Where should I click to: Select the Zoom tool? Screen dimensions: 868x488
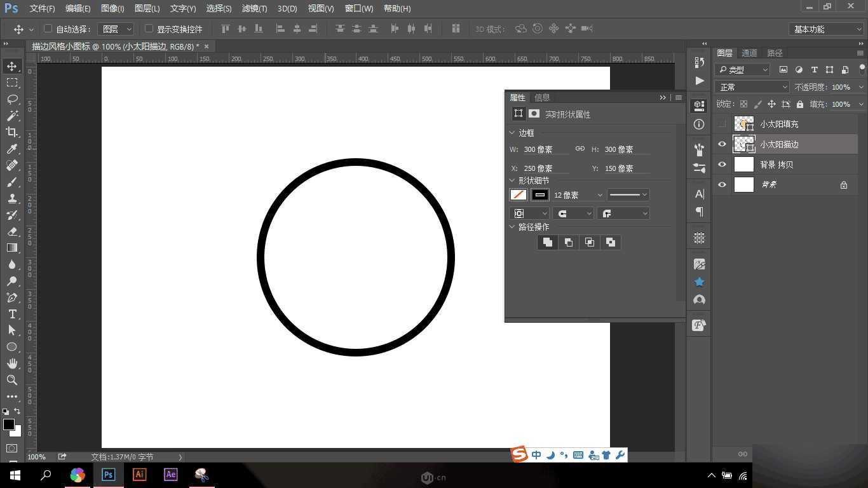(x=11, y=380)
